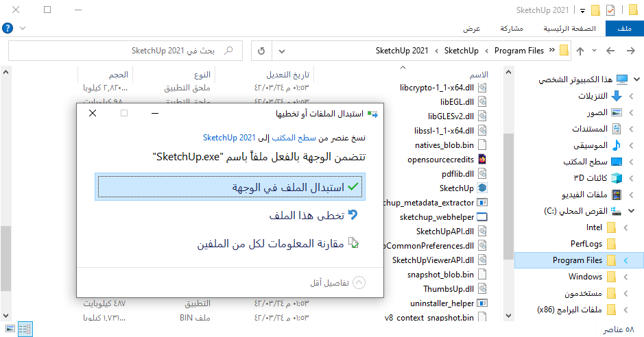Expand المستندات tree node arrow
Screen dimensions: 644x337
click(x=631, y=129)
